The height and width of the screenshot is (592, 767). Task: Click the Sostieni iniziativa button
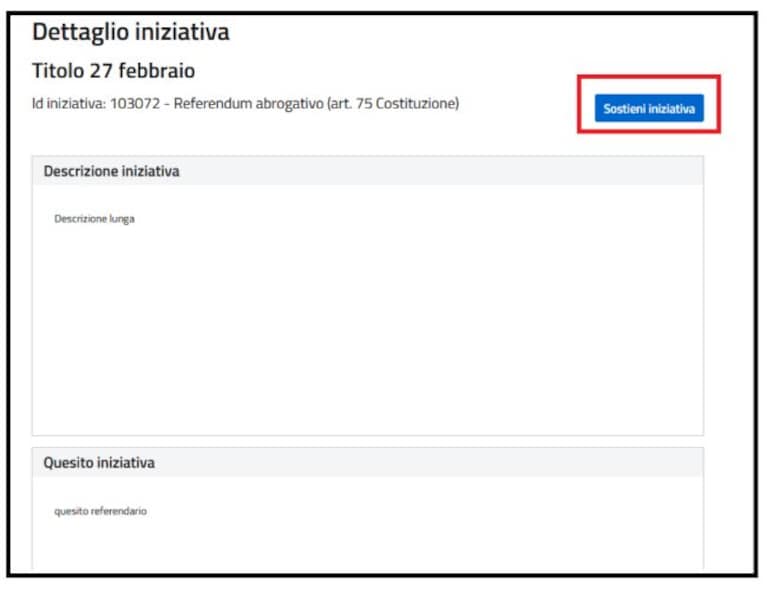tap(649, 108)
